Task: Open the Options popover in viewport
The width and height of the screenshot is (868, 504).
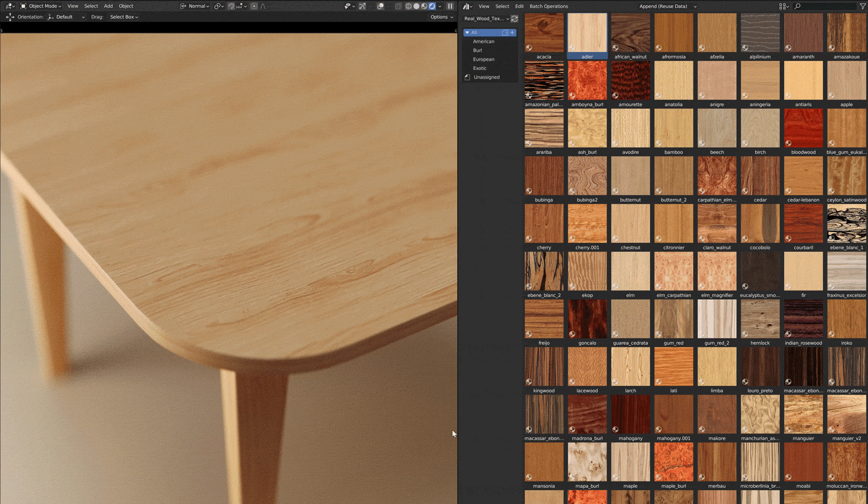Action: (x=442, y=17)
